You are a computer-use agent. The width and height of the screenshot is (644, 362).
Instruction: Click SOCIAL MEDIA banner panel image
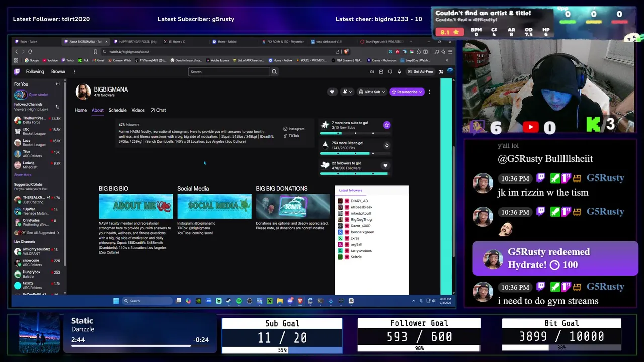214,206
